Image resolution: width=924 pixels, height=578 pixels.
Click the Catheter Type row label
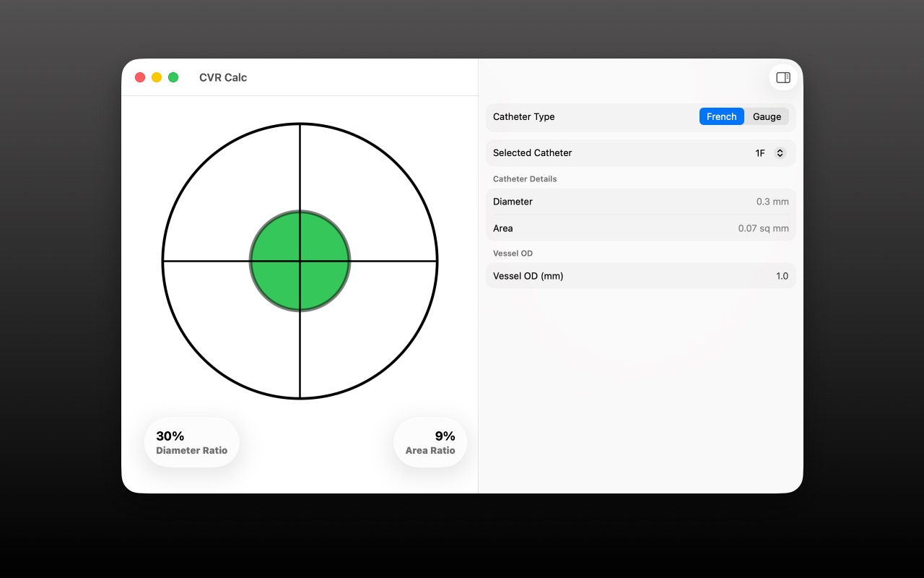pos(524,116)
